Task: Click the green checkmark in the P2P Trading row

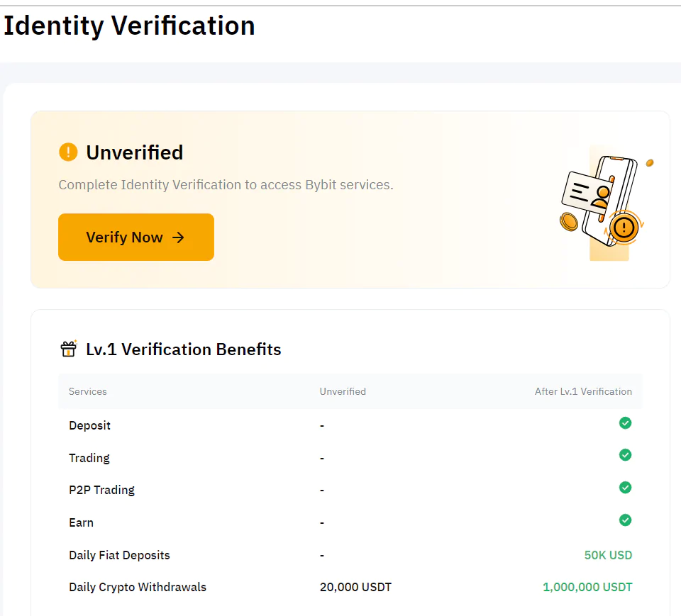Action: [625, 488]
